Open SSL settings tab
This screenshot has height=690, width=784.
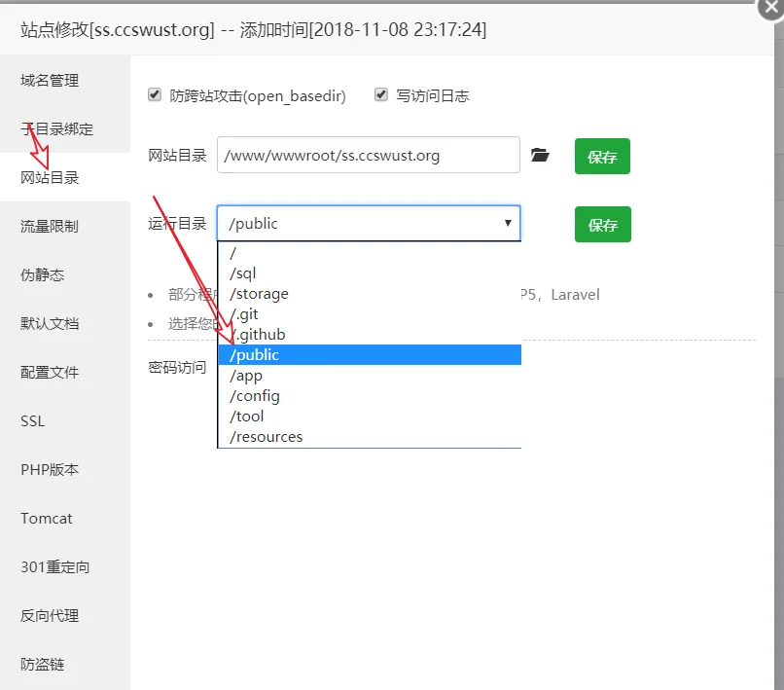[65, 420]
